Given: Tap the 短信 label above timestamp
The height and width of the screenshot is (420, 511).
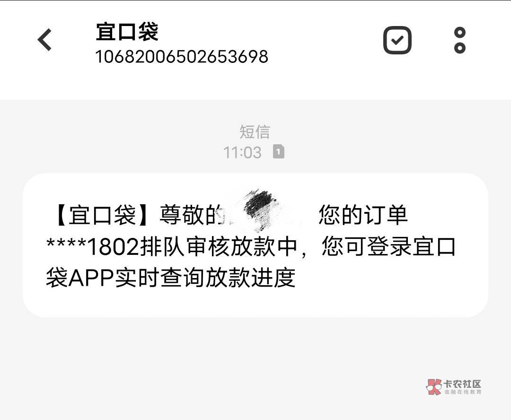Looking at the screenshot, I should [255, 132].
